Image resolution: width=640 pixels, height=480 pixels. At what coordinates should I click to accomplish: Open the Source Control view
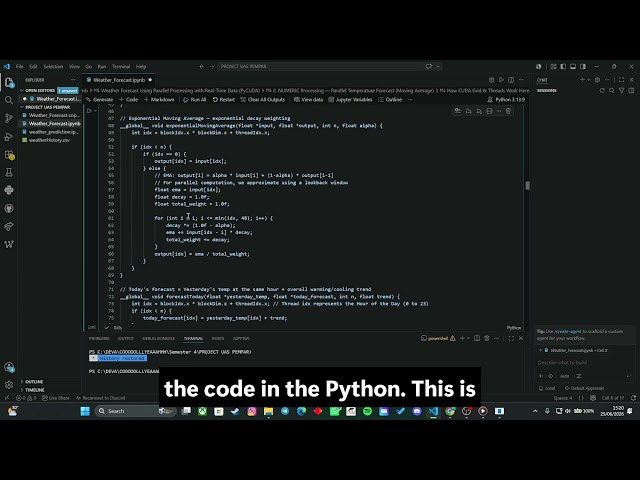(9, 118)
